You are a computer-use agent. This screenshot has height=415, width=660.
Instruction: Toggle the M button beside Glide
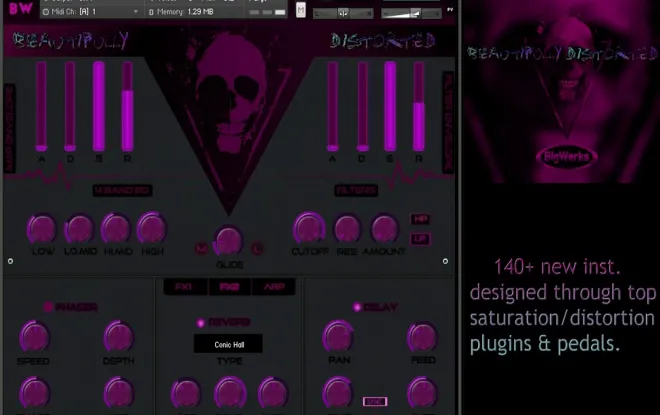tap(201, 249)
